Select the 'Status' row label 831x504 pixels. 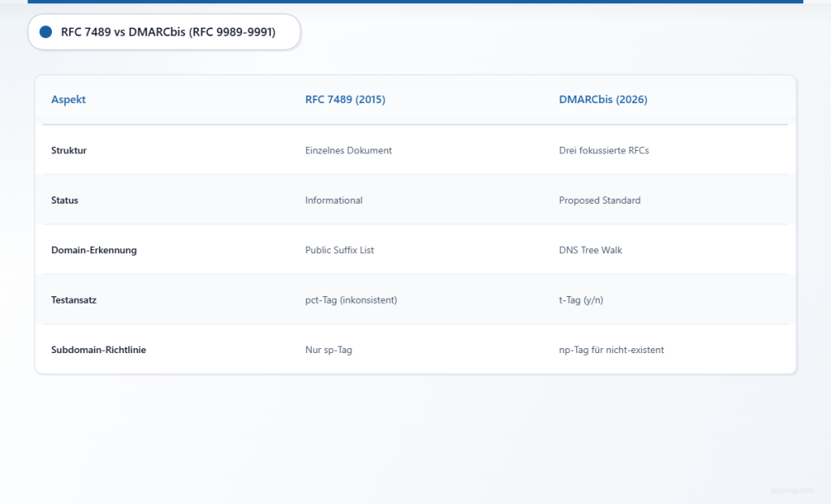(65, 200)
